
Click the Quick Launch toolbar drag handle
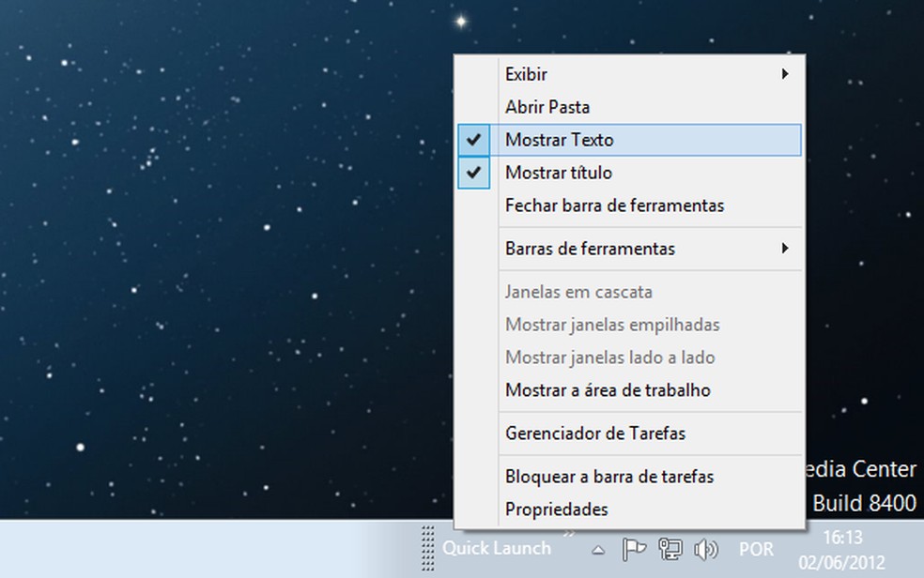click(x=428, y=549)
